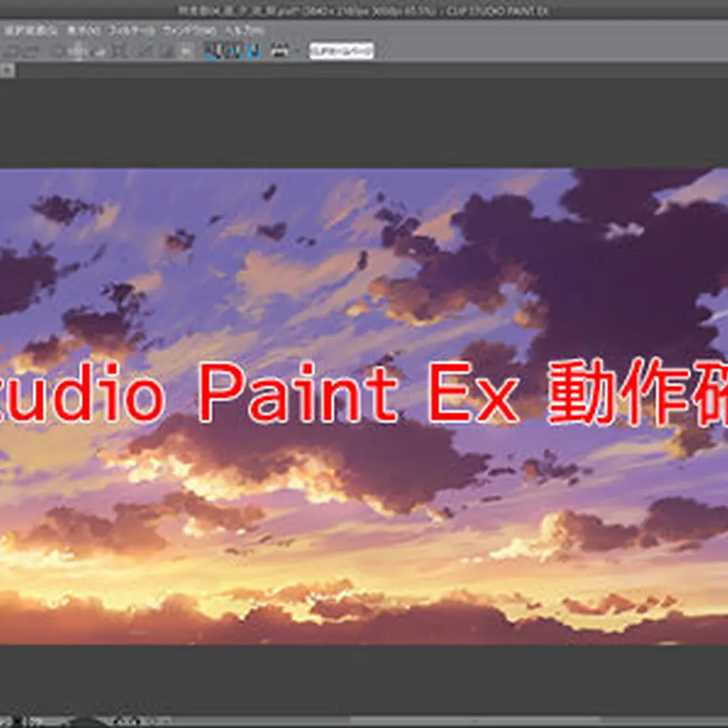The height and width of the screenshot is (728, 728).
Task: Click the icon left of the white button
Action: coord(279,51)
